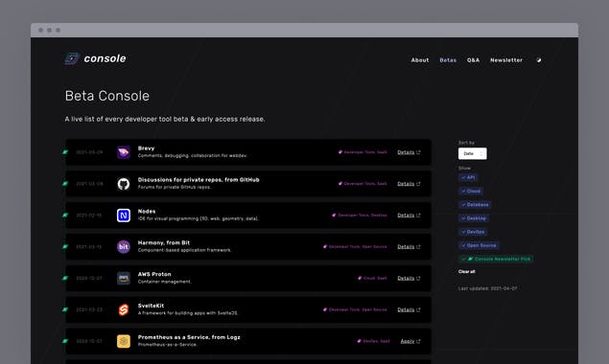Uncheck the DevOps filter
Viewport: 609px width, 364px height.
[x=473, y=232]
